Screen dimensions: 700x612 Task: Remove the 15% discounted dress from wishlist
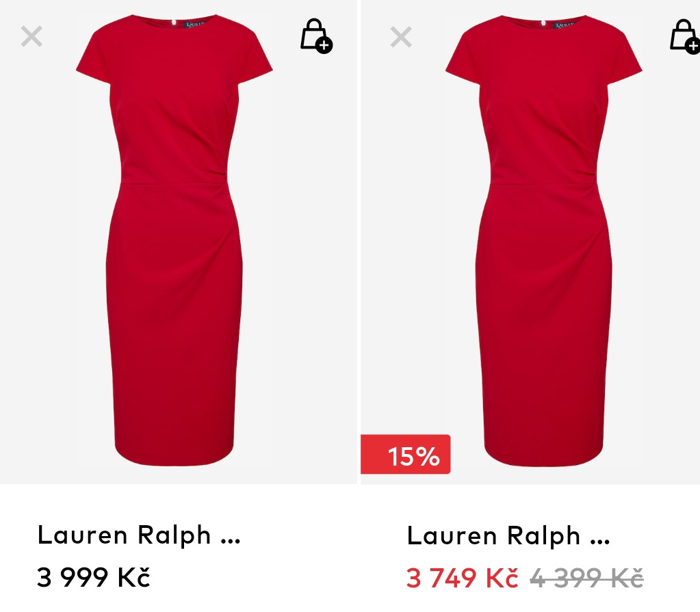point(401,36)
